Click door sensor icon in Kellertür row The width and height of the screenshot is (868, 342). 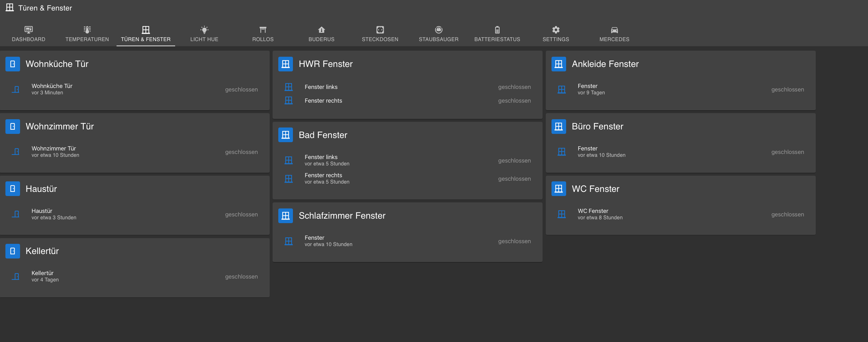[16, 277]
